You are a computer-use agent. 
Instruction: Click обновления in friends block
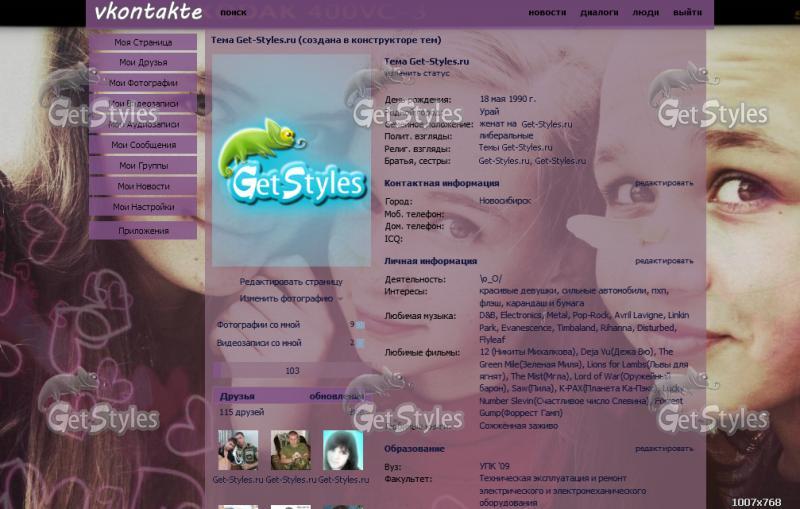[337, 396]
